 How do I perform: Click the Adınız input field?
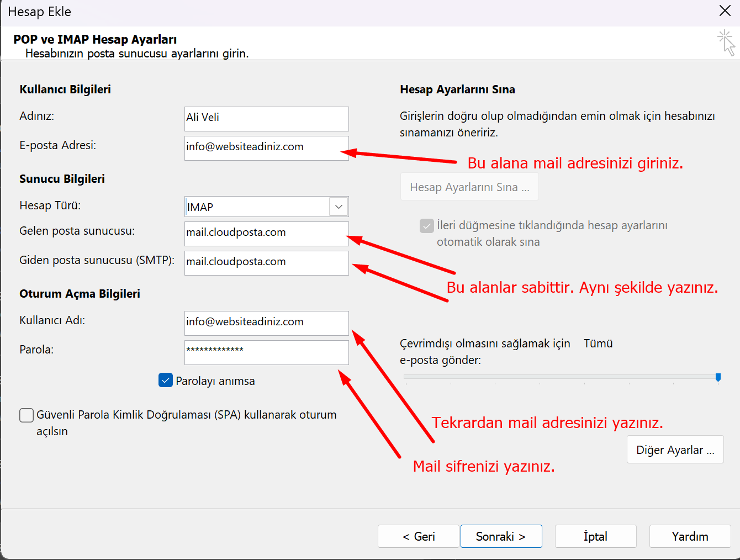266,119
